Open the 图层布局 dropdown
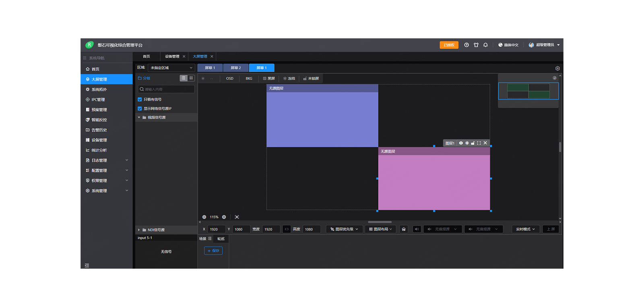Screen dimensions: 644x307 [x=380, y=229]
